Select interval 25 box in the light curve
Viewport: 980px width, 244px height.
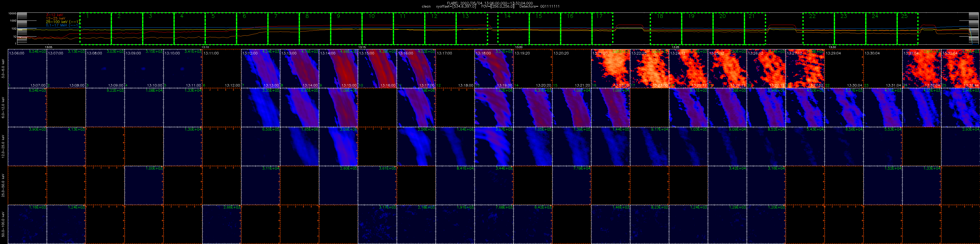908,29
